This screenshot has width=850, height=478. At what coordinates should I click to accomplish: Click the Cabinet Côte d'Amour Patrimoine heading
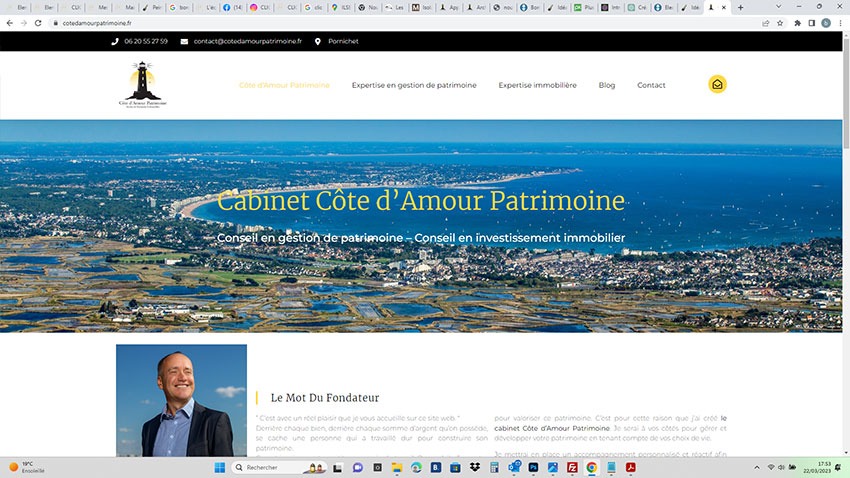coord(421,201)
